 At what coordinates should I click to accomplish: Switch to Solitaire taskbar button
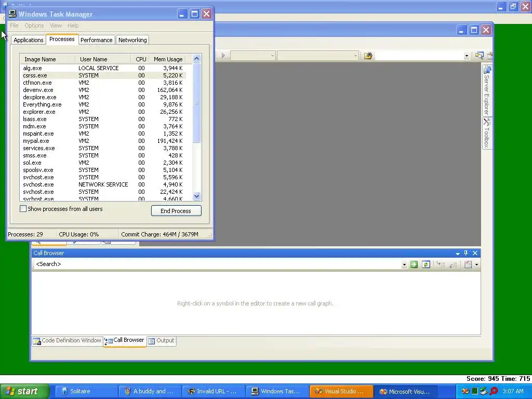tap(86, 391)
